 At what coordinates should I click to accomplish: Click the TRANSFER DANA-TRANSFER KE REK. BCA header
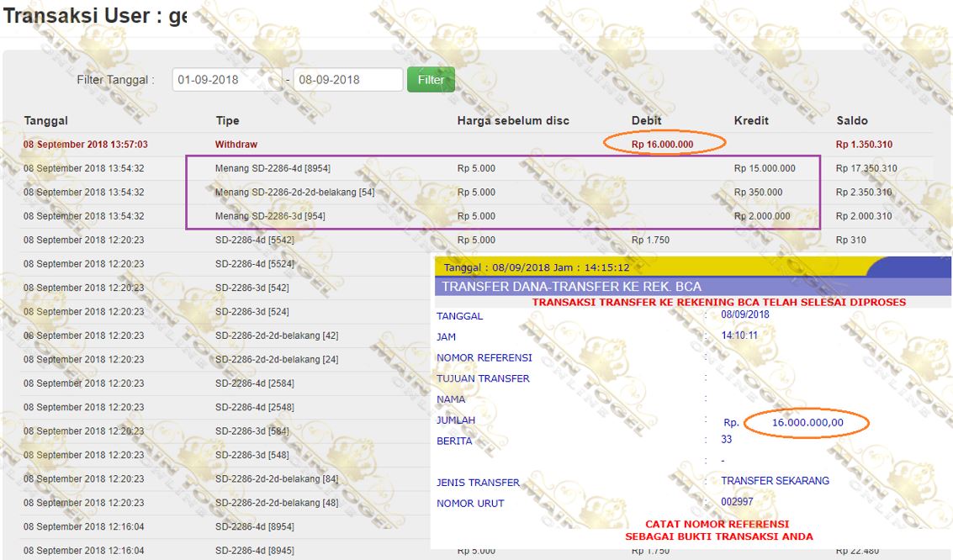[571, 287]
